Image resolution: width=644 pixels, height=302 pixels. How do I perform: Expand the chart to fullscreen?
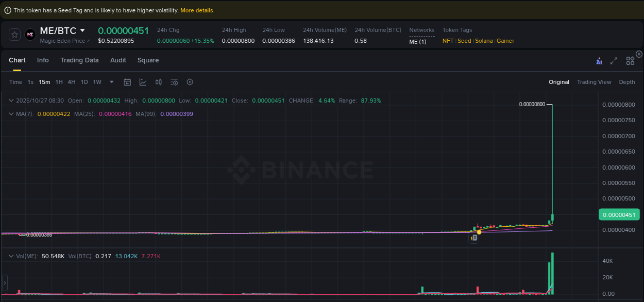614,60
